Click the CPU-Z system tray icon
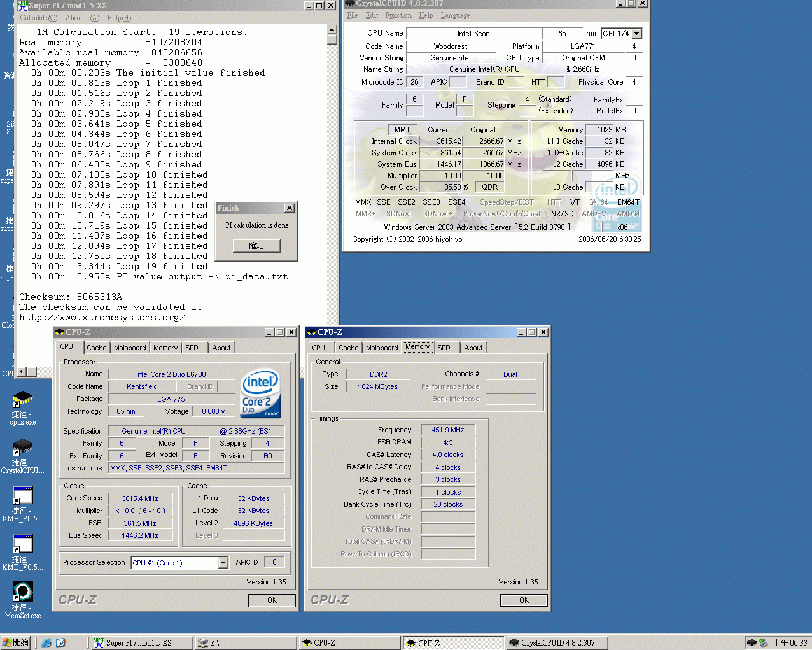812x650 pixels. [x=752, y=643]
